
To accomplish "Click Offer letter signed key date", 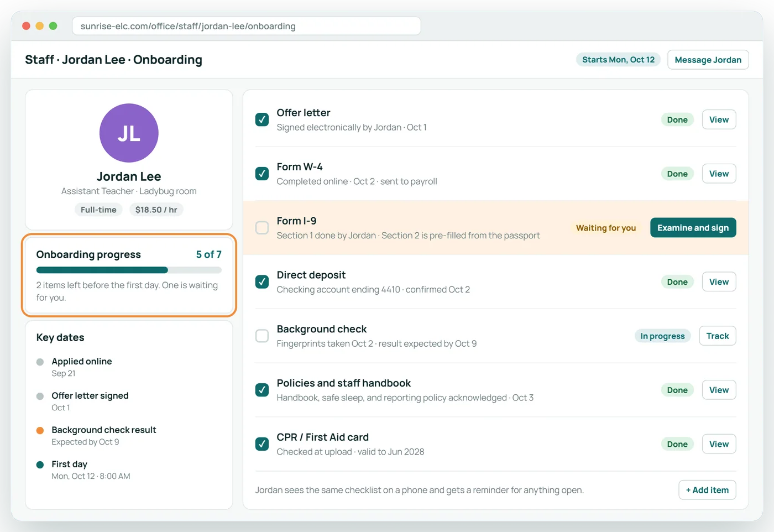I will tap(90, 401).
